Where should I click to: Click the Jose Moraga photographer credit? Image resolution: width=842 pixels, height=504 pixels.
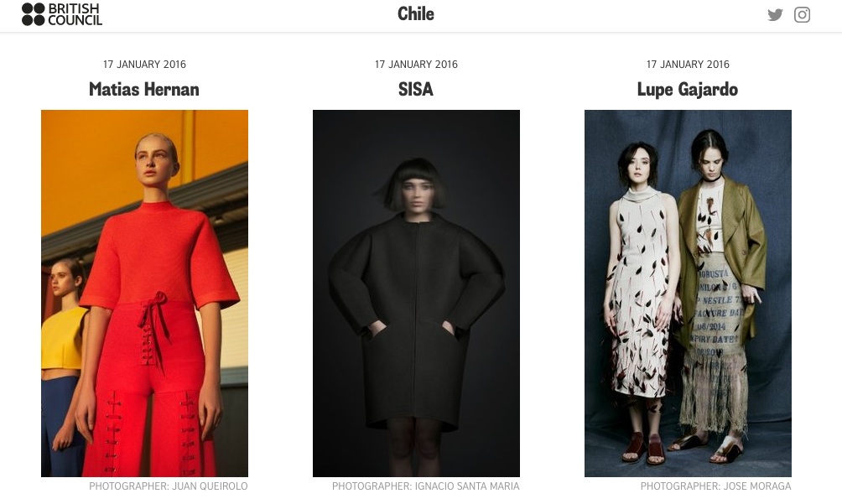[x=715, y=486]
